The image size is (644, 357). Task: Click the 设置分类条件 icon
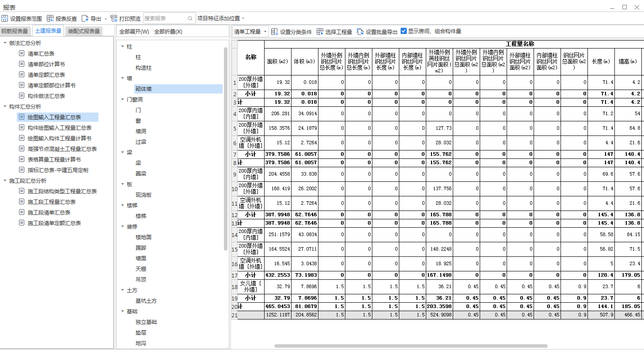[x=274, y=32]
